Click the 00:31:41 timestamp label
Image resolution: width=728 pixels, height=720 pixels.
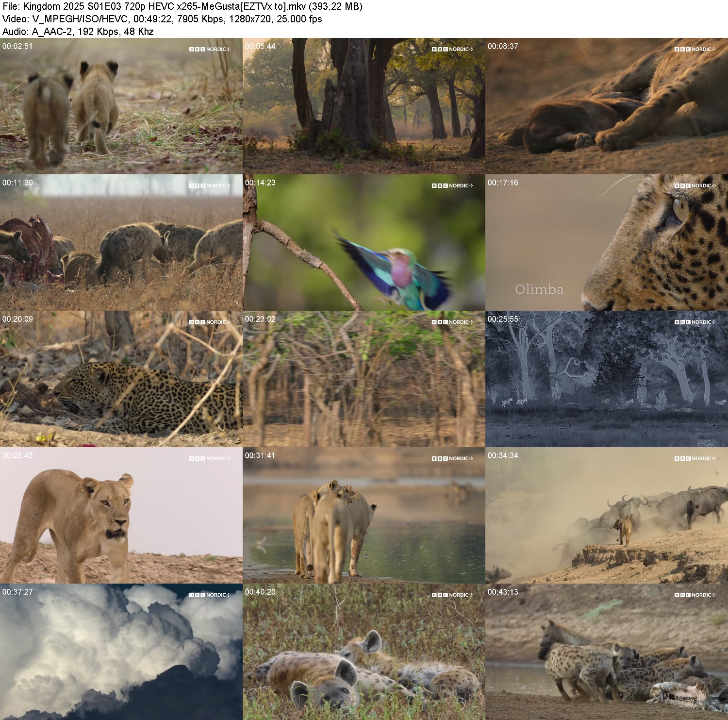coord(260,455)
